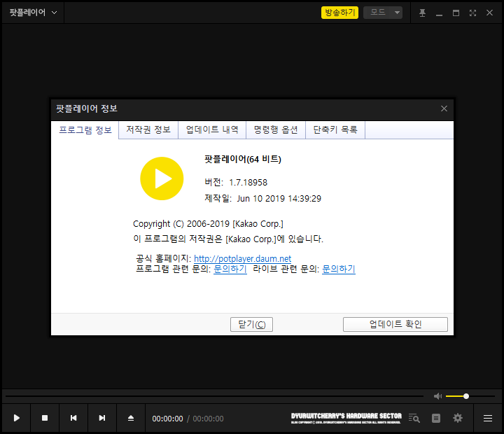Open the 팟플레이어 main menu dropdown
504x434 pixels.
pyautogui.click(x=33, y=13)
